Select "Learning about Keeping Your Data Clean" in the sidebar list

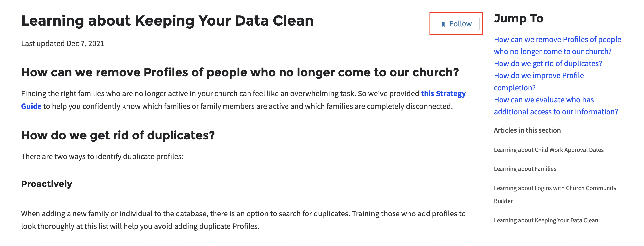click(x=546, y=220)
